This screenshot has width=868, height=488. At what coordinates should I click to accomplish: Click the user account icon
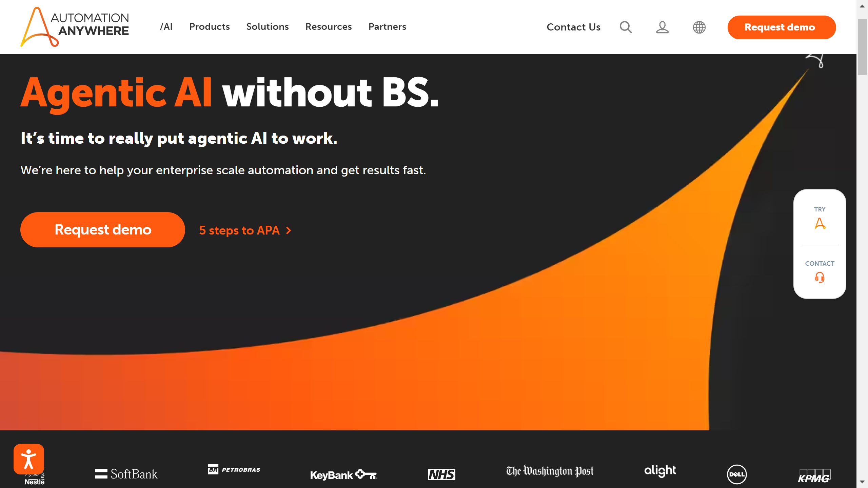pyautogui.click(x=662, y=27)
